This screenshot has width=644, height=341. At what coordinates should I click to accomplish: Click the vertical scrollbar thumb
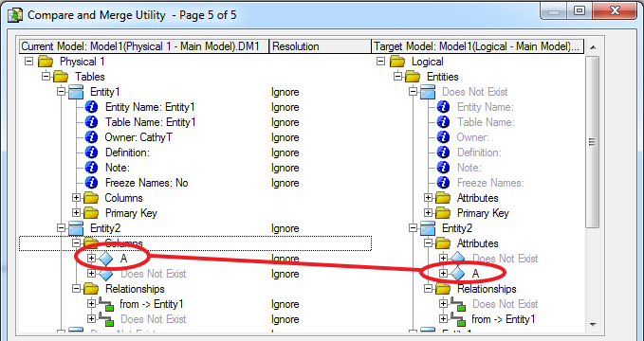coord(593,142)
